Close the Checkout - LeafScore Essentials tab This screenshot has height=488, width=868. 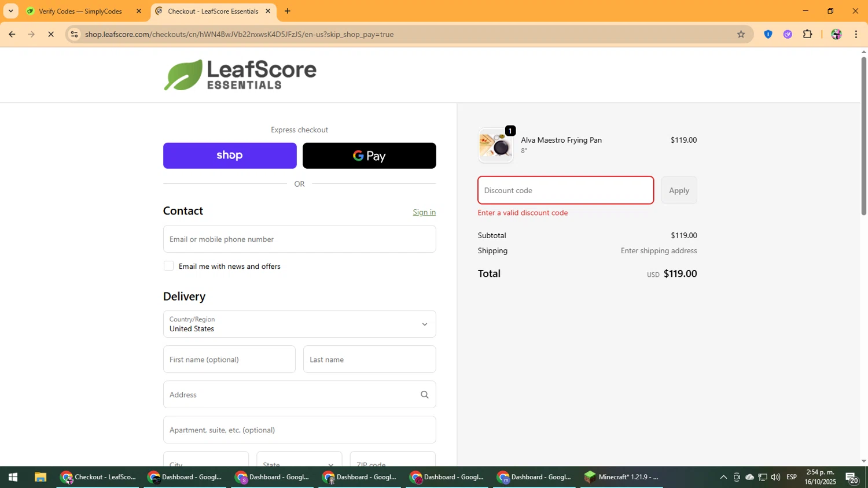pyautogui.click(x=268, y=11)
